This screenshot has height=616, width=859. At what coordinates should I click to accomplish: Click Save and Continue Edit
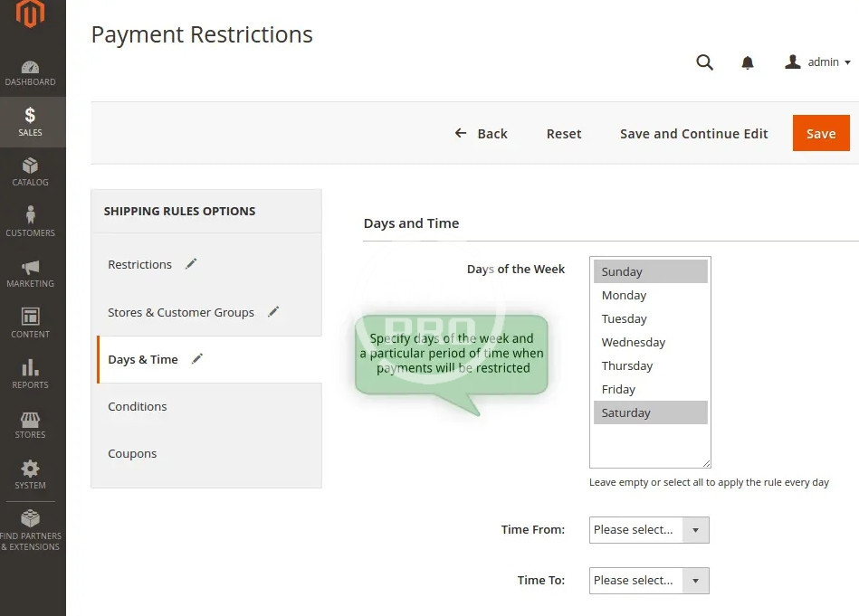click(693, 133)
